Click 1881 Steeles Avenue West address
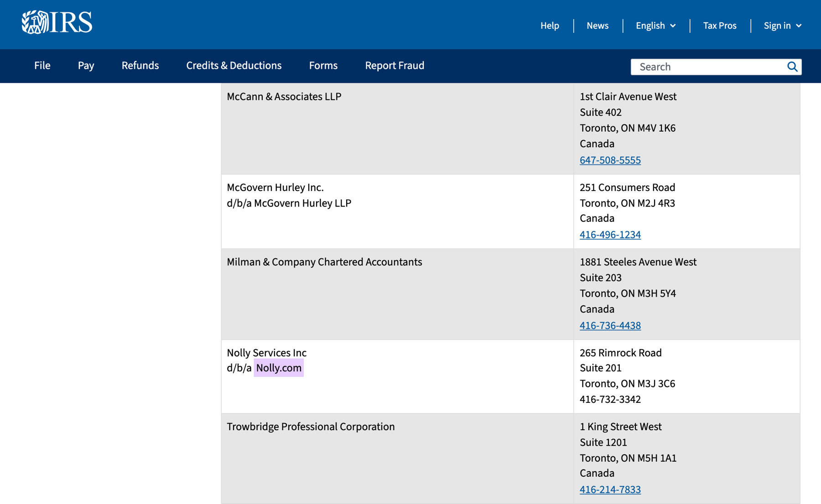The image size is (821, 504). (638, 262)
